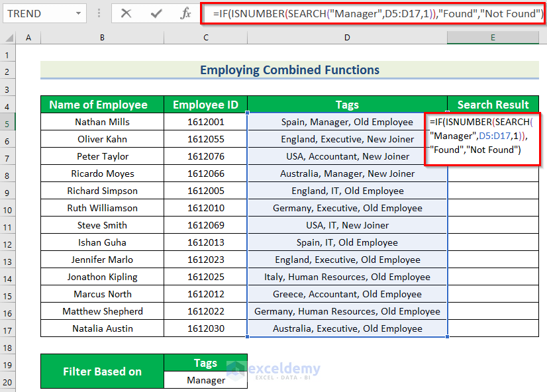Open Insert Function via the fx icon
The height and width of the screenshot is (392, 547).
pos(186,13)
